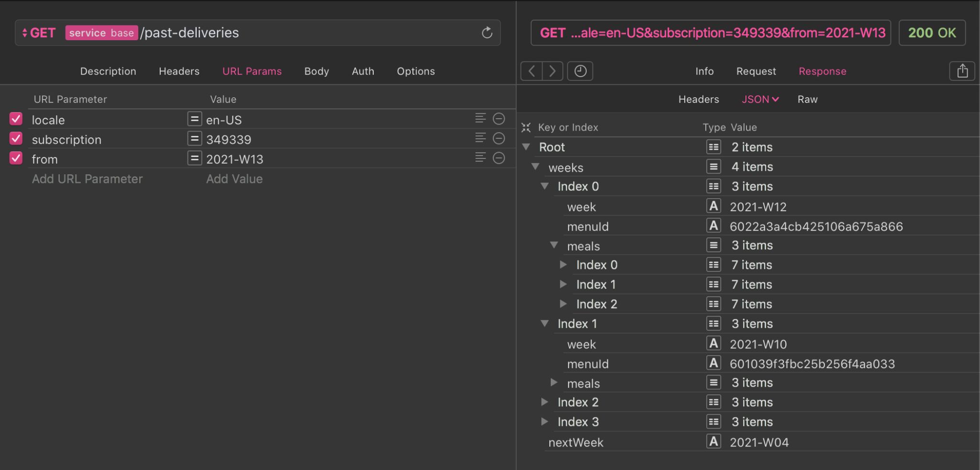The width and height of the screenshot is (980, 470).
Task: Show Raw response view
Action: [x=807, y=99]
